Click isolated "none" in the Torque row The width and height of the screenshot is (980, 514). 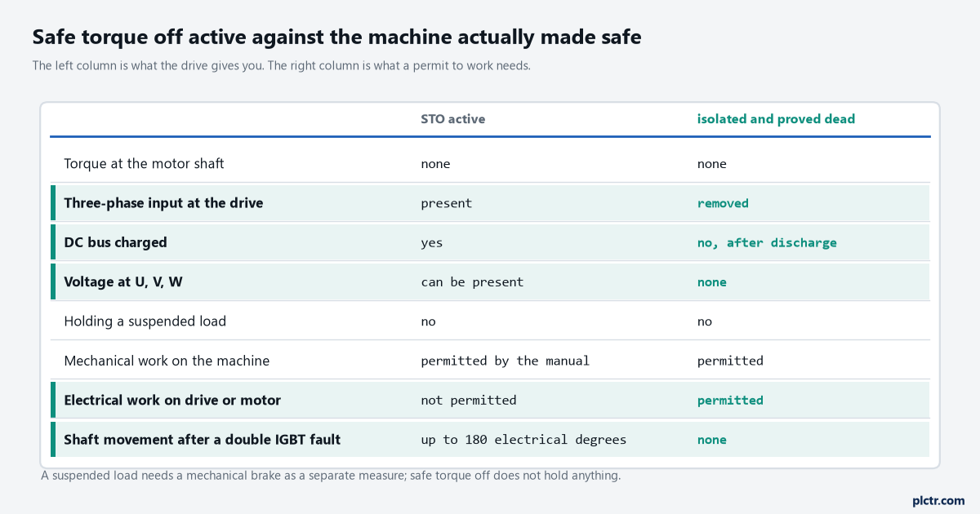point(712,164)
